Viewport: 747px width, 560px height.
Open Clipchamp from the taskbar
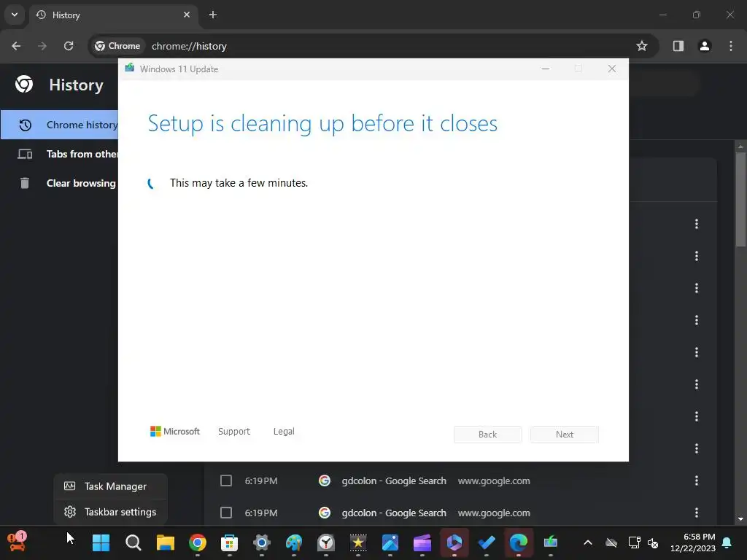pos(422,542)
